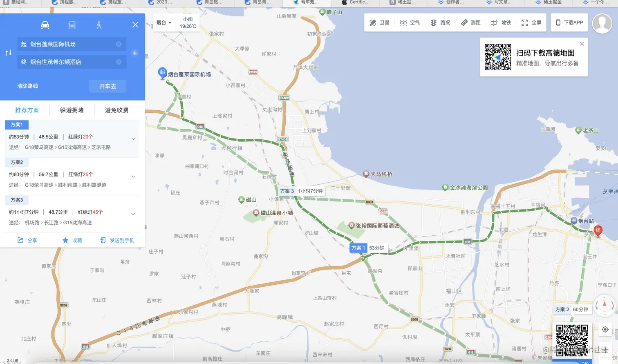Image resolution: width=618 pixels, height=364 pixels.
Task: Click the compass rotation control
Action: (605, 305)
